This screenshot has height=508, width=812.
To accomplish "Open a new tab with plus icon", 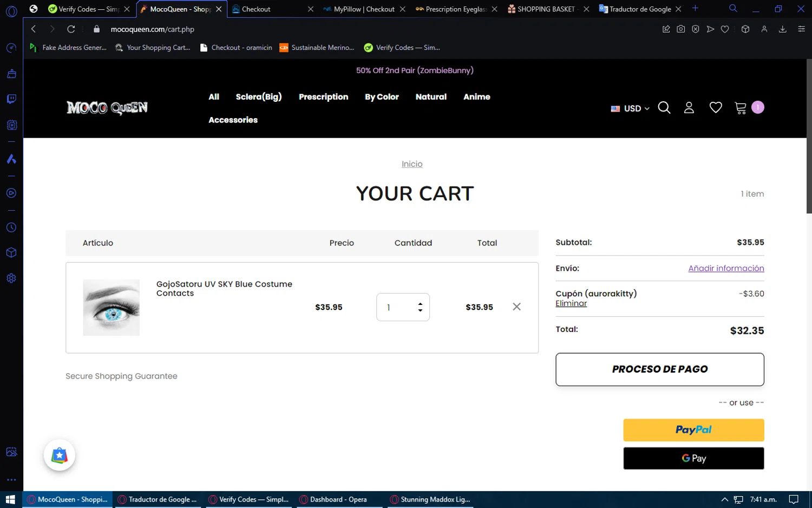I will click(696, 8).
